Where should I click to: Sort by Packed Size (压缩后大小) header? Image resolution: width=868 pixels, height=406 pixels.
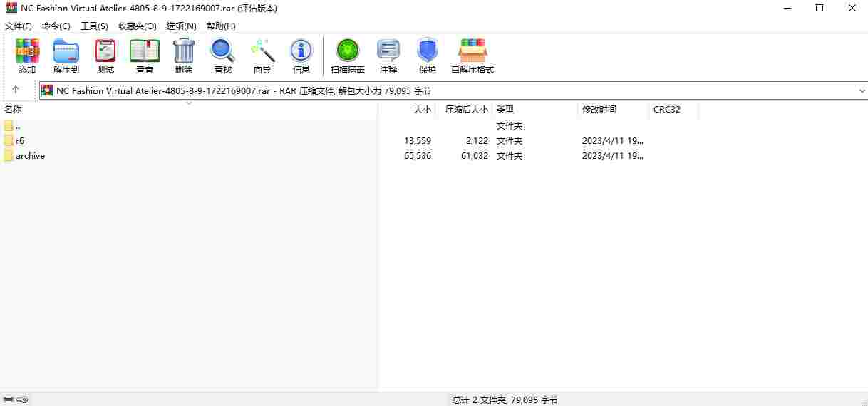point(463,110)
